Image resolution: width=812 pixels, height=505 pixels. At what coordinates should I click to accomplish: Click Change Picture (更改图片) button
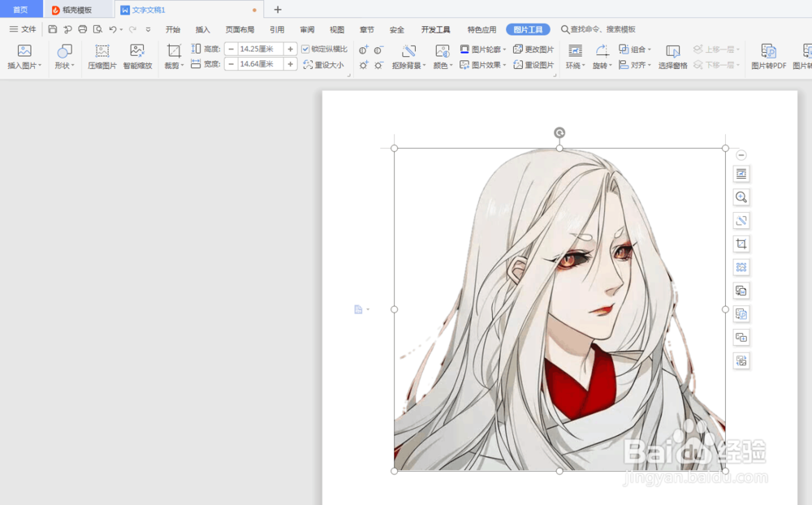point(533,50)
